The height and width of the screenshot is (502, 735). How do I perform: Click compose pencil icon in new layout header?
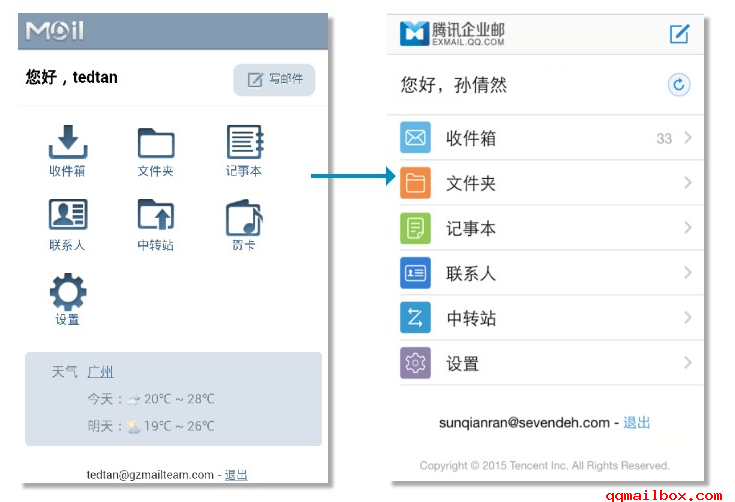pos(679,34)
